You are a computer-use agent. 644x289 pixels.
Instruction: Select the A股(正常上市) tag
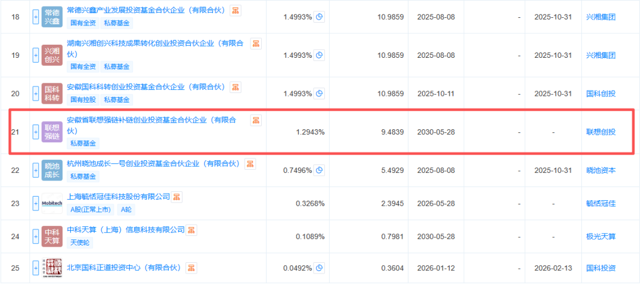point(91,209)
